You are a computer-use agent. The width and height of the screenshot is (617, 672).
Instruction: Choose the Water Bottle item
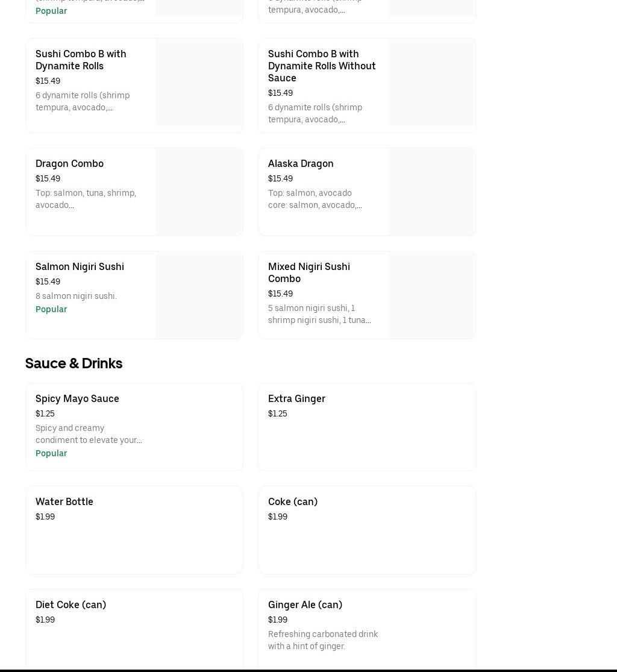tap(64, 501)
